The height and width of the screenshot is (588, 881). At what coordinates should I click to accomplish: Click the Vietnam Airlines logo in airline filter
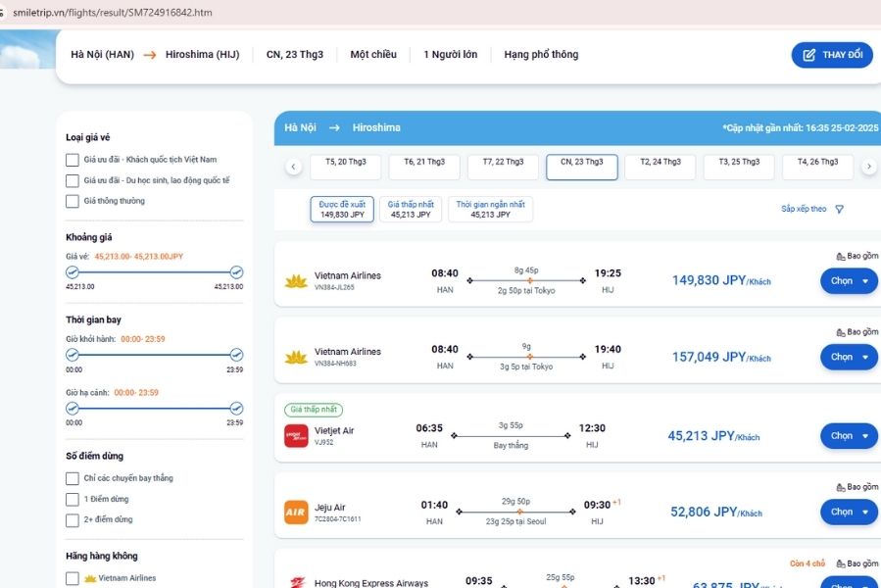click(90, 578)
